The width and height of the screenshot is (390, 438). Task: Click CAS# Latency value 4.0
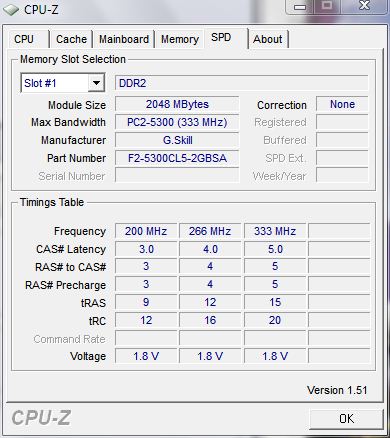coord(210,249)
